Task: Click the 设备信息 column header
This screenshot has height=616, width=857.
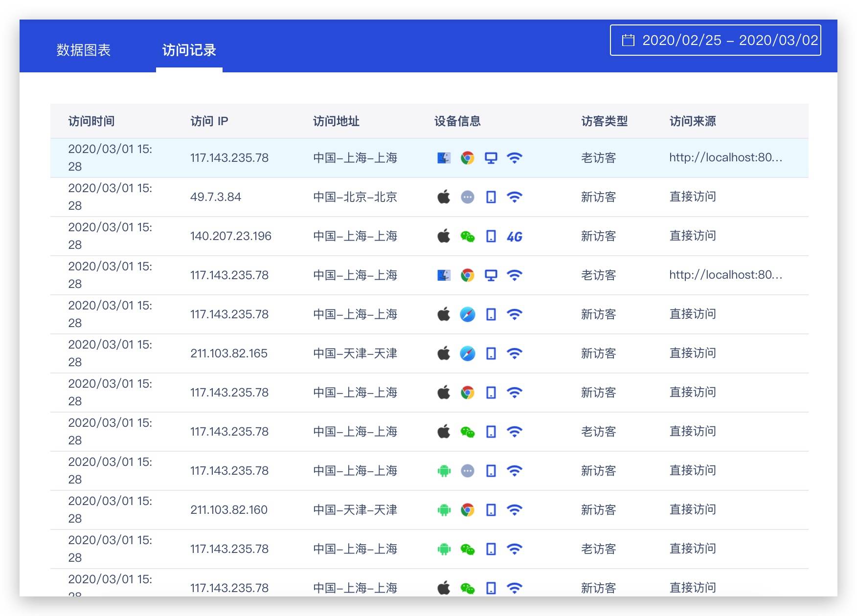Action: coord(457,121)
